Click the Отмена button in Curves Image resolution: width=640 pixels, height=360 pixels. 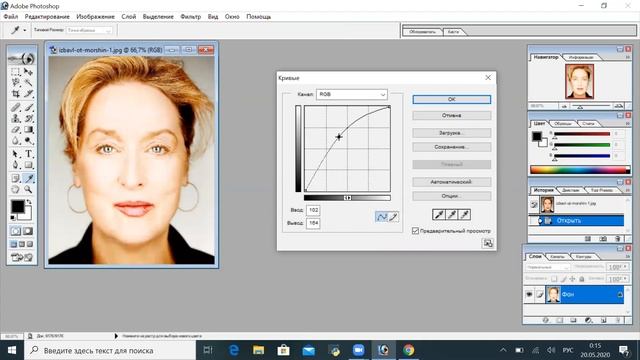pos(451,116)
